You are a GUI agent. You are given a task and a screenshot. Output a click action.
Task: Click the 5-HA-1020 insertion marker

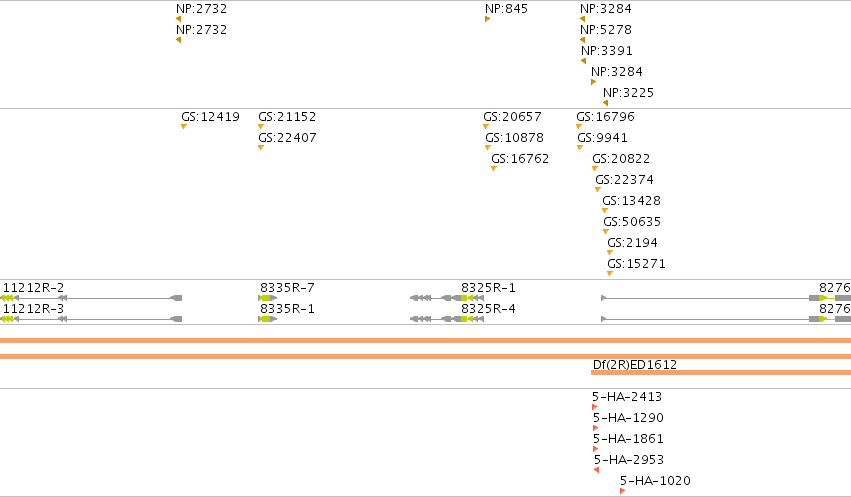[x=623, y=491]
